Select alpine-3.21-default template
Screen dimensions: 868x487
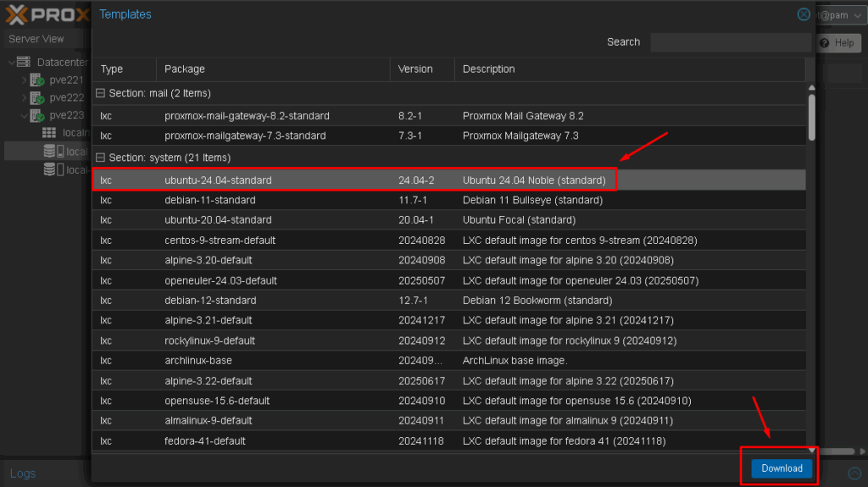point(448,320)
